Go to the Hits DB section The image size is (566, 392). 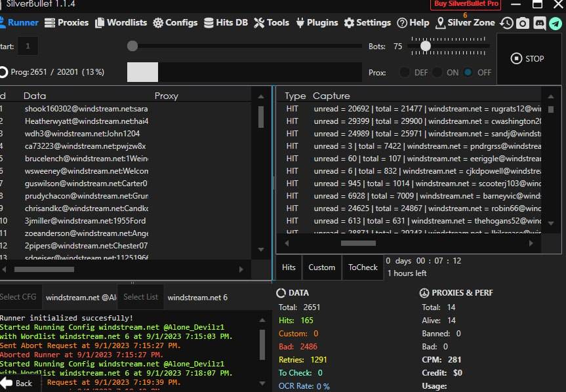226,22
